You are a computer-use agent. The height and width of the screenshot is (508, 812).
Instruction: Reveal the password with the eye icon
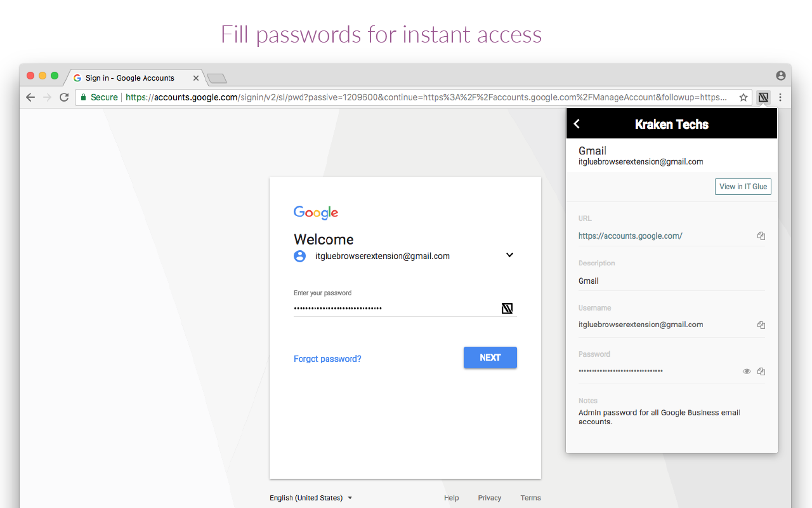point(747,371)
